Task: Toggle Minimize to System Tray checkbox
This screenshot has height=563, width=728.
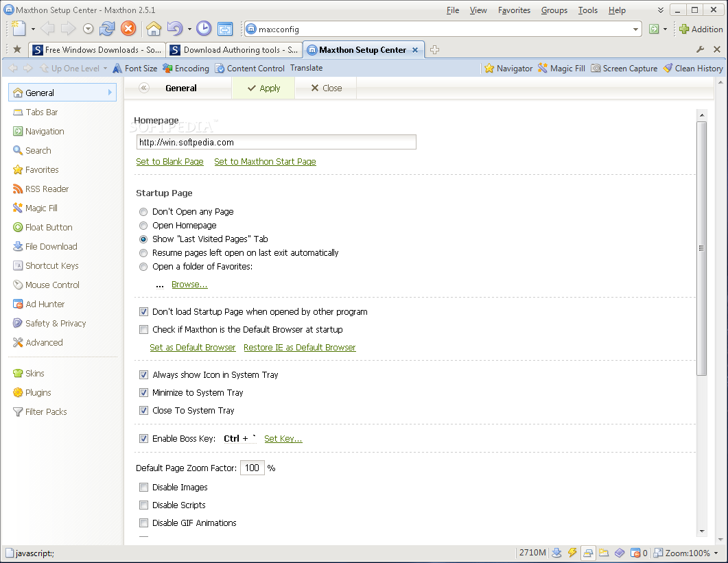Action: (144, 393)
